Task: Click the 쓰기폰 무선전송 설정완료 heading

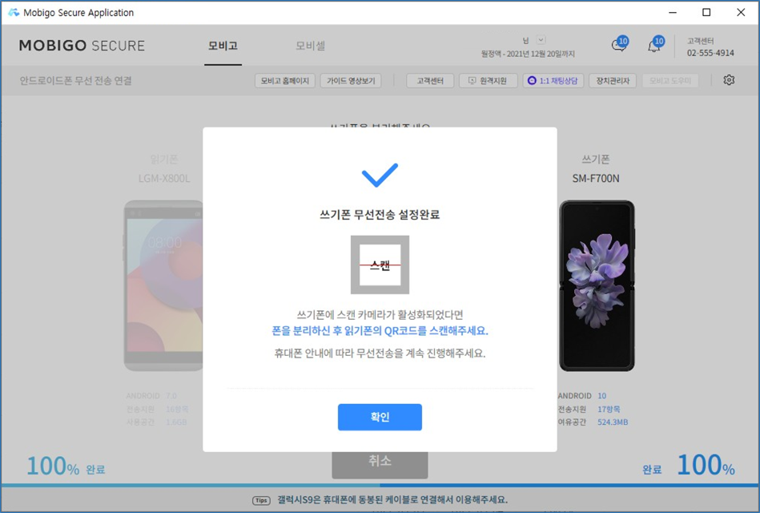Action: [380, 214]
